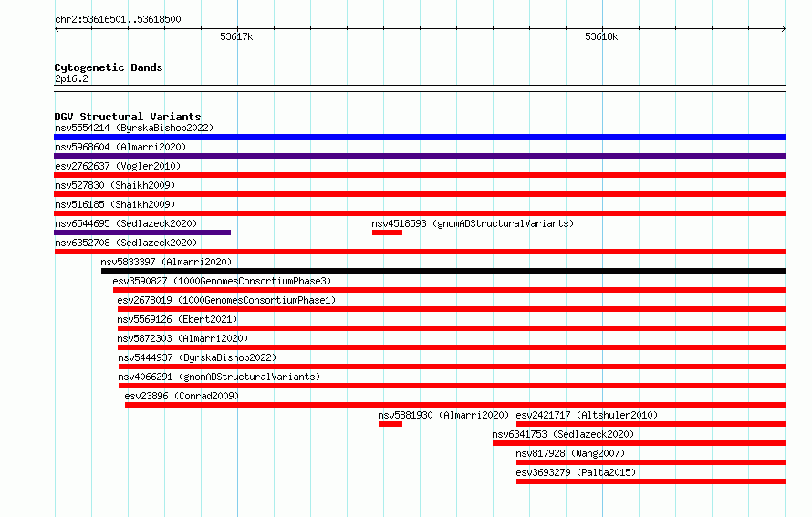Image resolution: width=812 pixels, height=517 pixels.
Task: Click the red esv23896 variant bar
Action: coord(455,405)
